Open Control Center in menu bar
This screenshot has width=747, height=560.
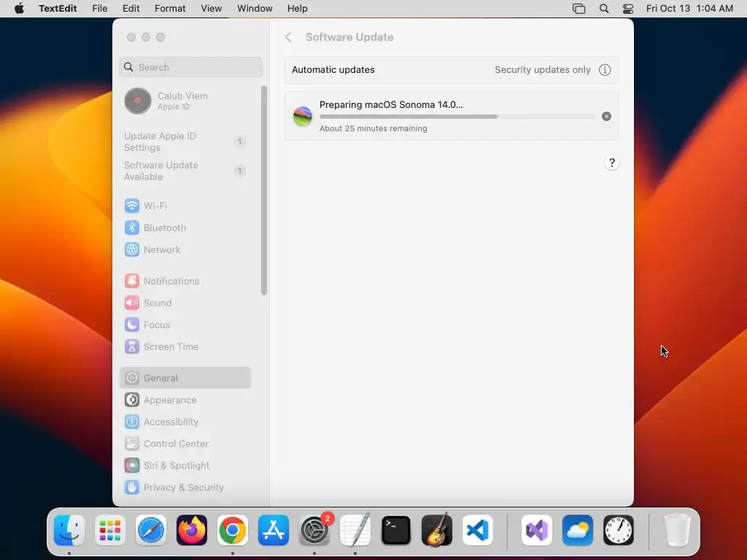[628, 9]
